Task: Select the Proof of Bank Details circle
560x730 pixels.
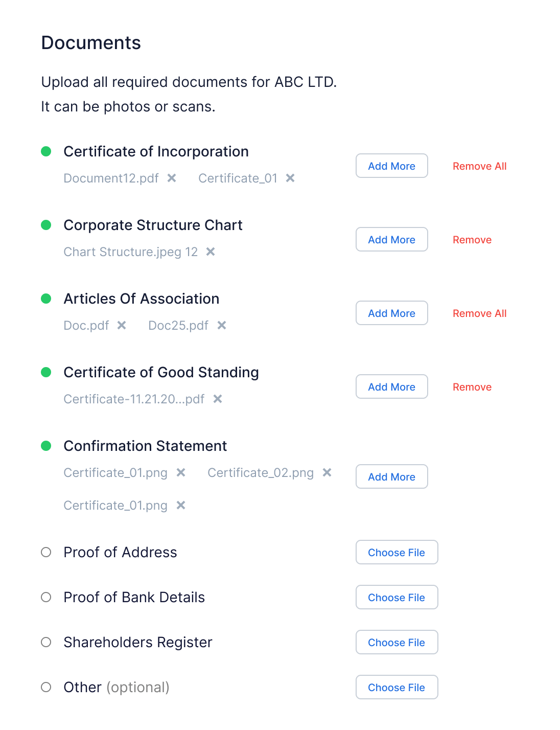Action: coord(46,597)
